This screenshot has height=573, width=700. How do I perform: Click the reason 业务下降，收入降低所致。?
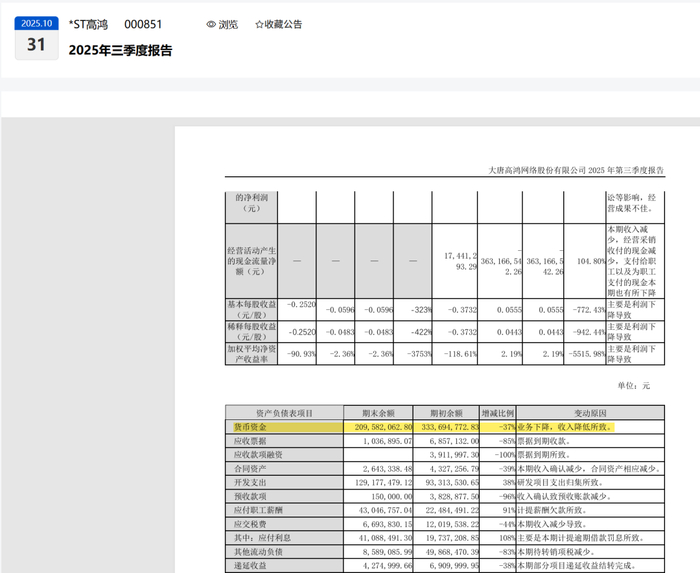tap(565, 427)
